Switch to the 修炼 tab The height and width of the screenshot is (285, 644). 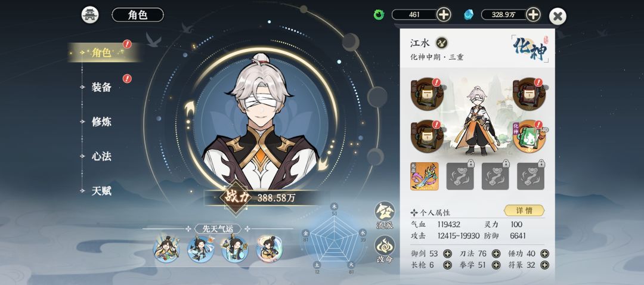[x=101, y=122]
